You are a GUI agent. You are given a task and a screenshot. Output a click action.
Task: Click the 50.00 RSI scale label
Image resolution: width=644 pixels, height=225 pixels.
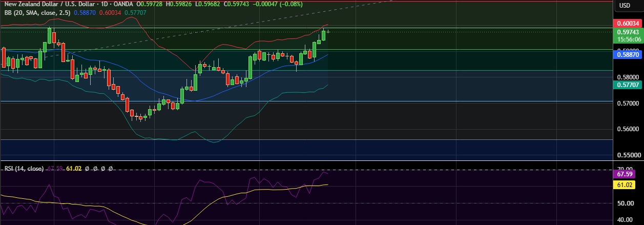[626, 203]
